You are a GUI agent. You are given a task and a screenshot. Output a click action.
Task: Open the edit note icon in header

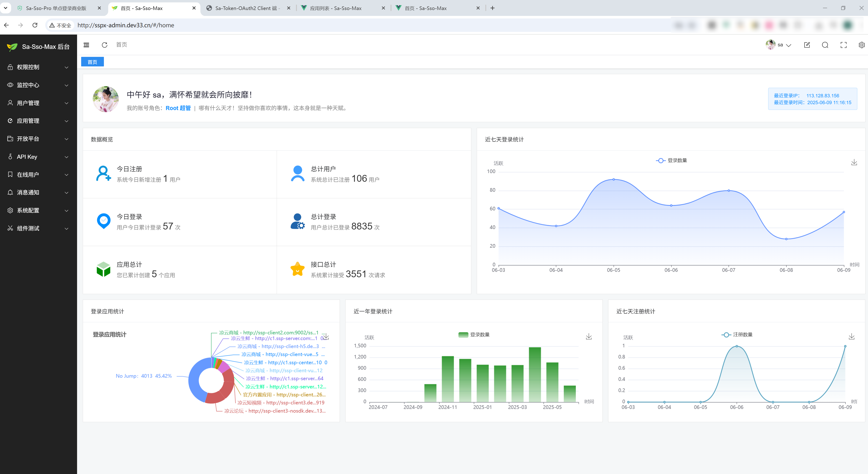coord(807,45)
